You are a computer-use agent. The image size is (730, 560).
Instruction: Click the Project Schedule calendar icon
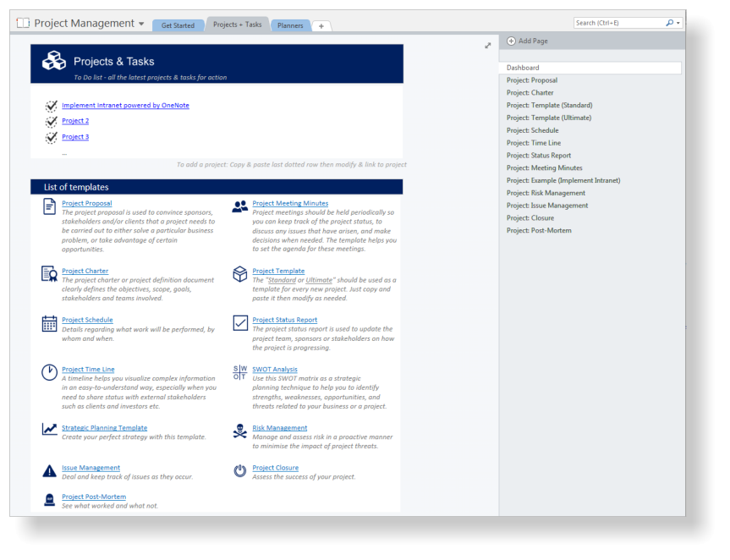click(x=49, y=323)
